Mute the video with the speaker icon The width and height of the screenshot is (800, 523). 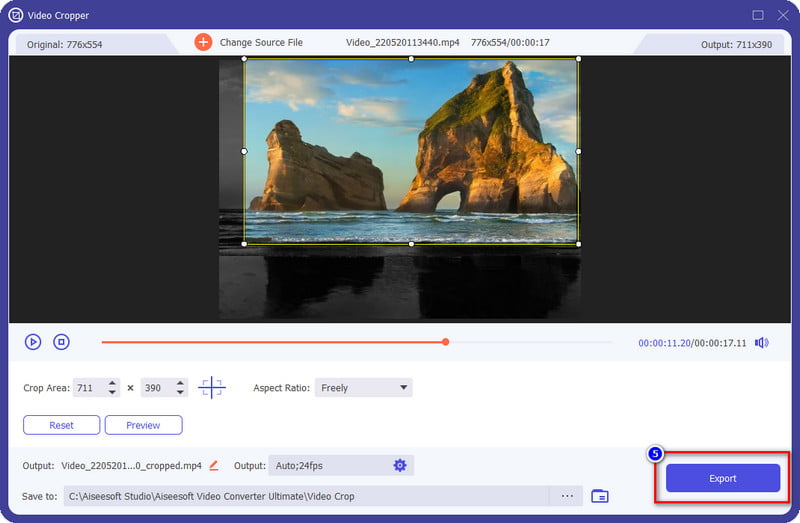(x=762, y=342)
